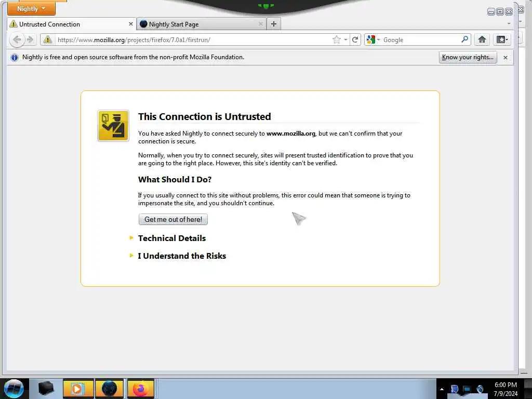Open the media player taskbar icon
The width and height of the screenshot is (532, 399).
point(78,389)
